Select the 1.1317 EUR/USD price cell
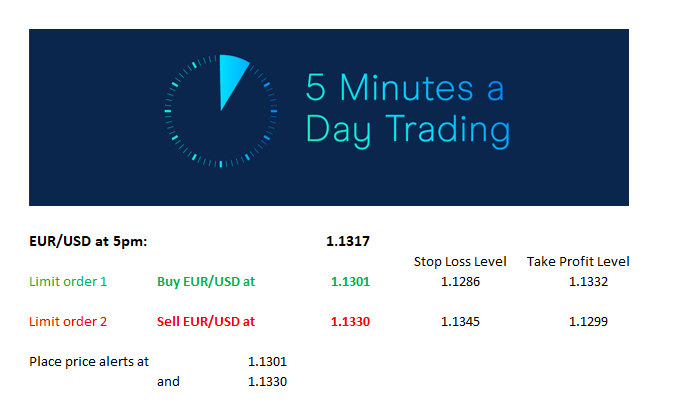This screenshot has height=413, width=679. tap(348, 241)
